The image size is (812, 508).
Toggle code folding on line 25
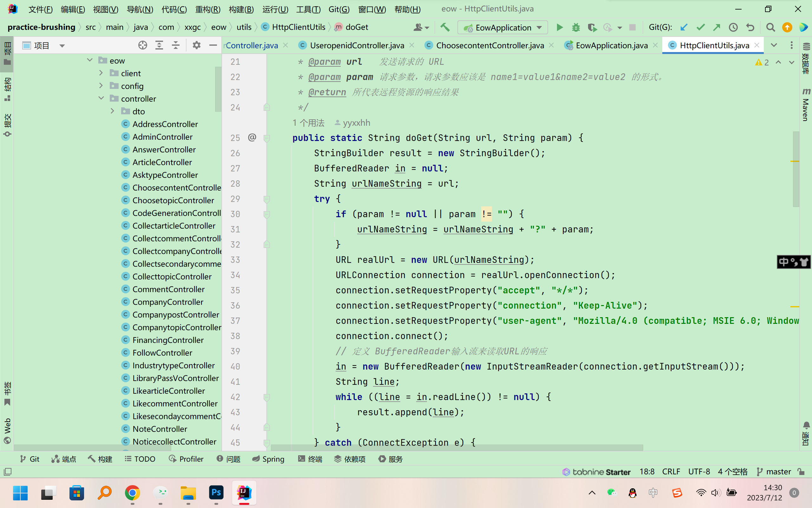(267, 138)
